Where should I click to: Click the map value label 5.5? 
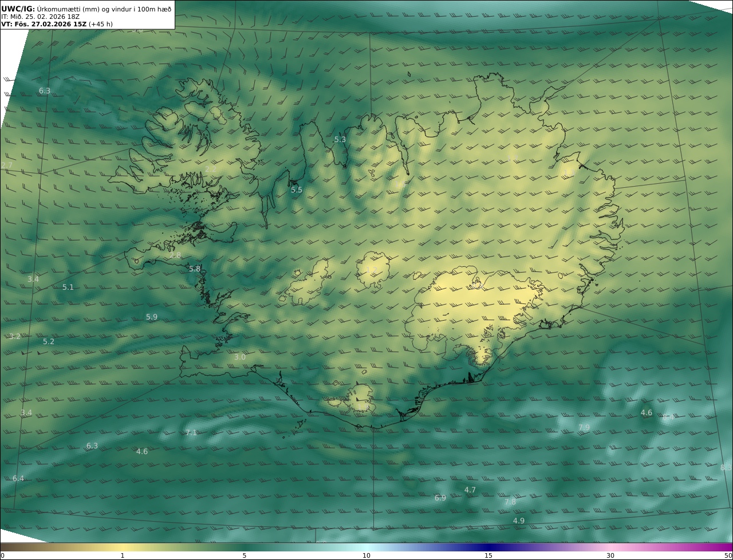(x=297, y=190)
